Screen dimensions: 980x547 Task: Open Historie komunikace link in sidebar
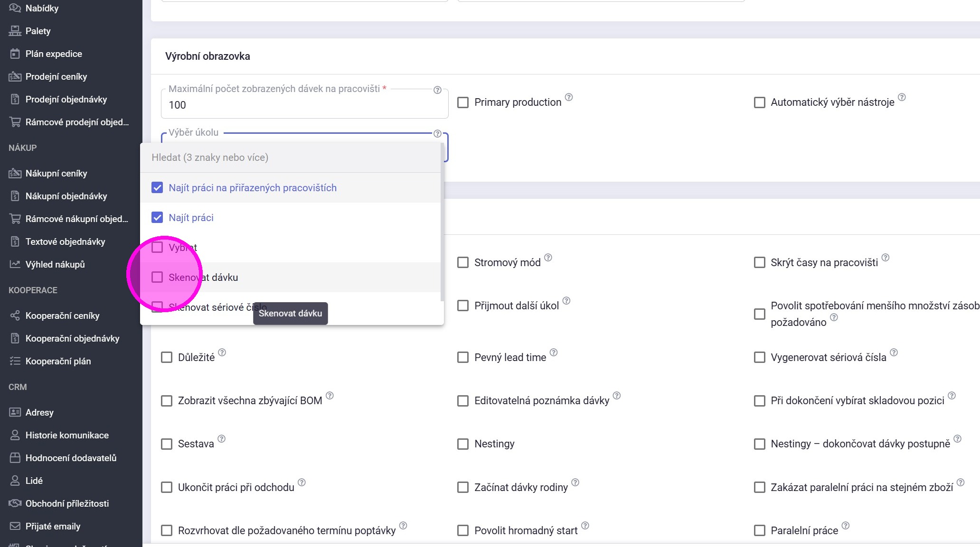[x=67, y=435]
